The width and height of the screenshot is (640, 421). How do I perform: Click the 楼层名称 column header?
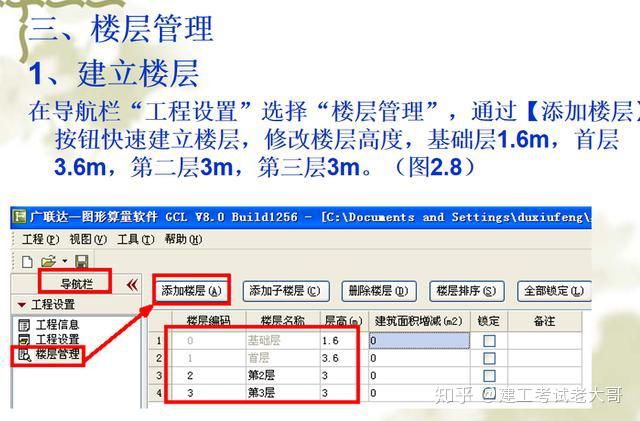pos(282,321)
